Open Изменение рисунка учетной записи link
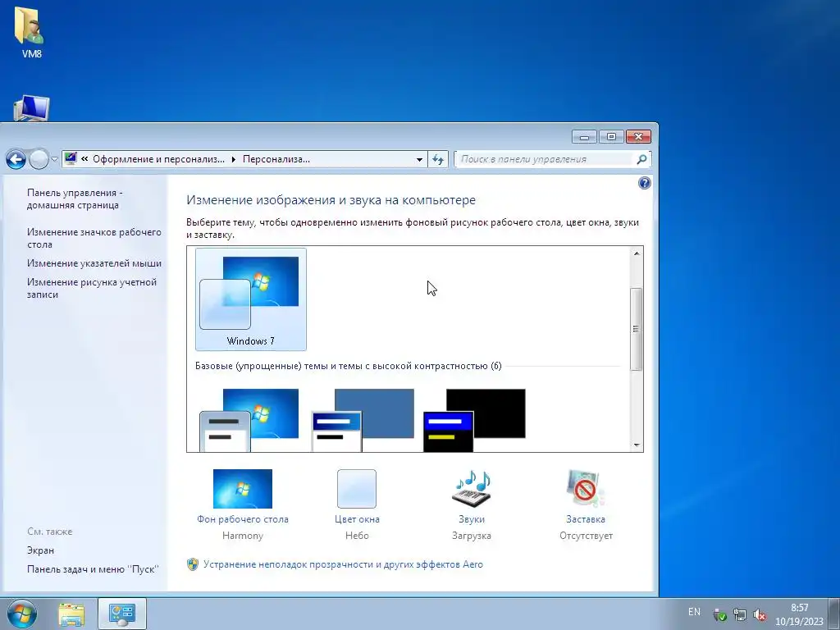 pos(92,288)
